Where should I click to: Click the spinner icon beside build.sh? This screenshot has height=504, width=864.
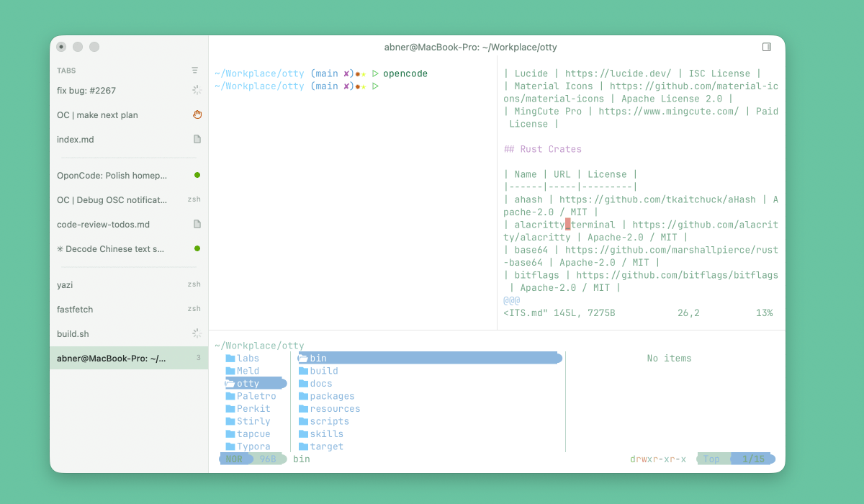197,333
